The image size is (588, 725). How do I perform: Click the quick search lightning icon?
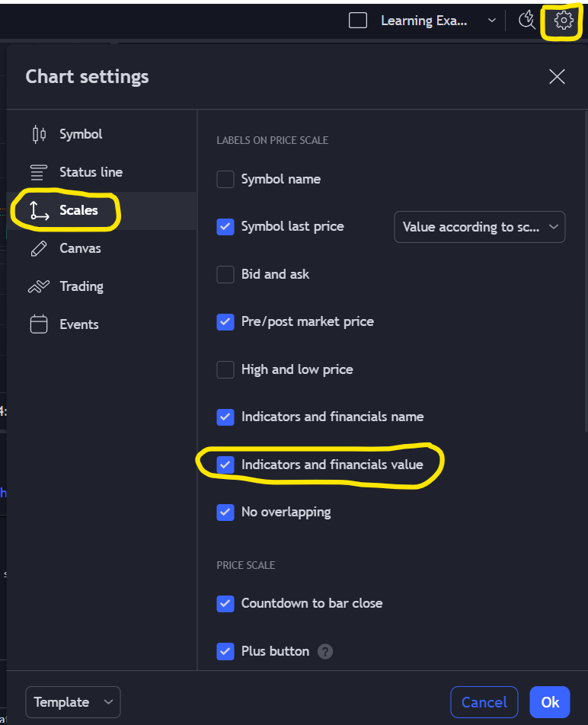click(x=526, y=21)
